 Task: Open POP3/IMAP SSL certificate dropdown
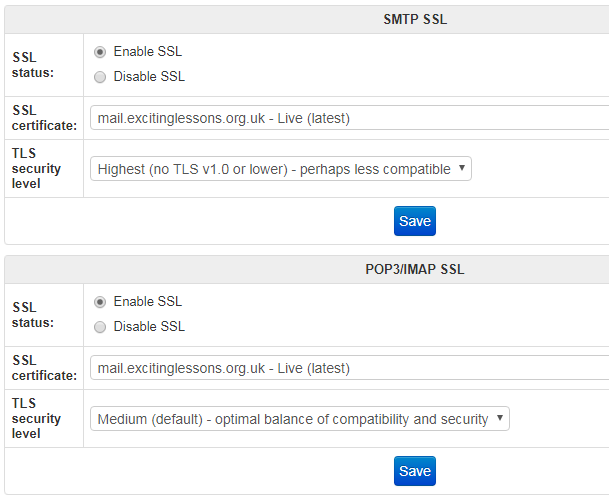click(x=350, y=368)
